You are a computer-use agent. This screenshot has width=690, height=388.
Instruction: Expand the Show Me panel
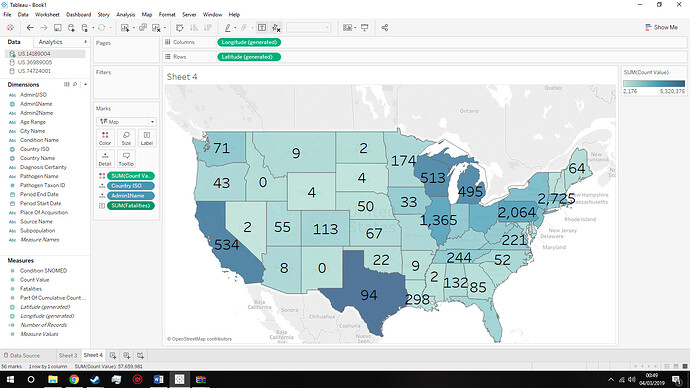coord(661,27)
